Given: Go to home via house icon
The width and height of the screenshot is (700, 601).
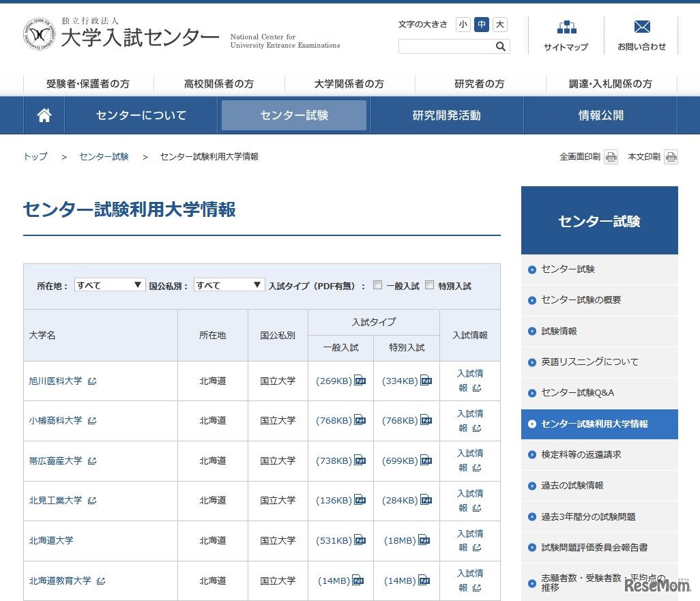Looking at the screenshot, I should pos(44,115).
